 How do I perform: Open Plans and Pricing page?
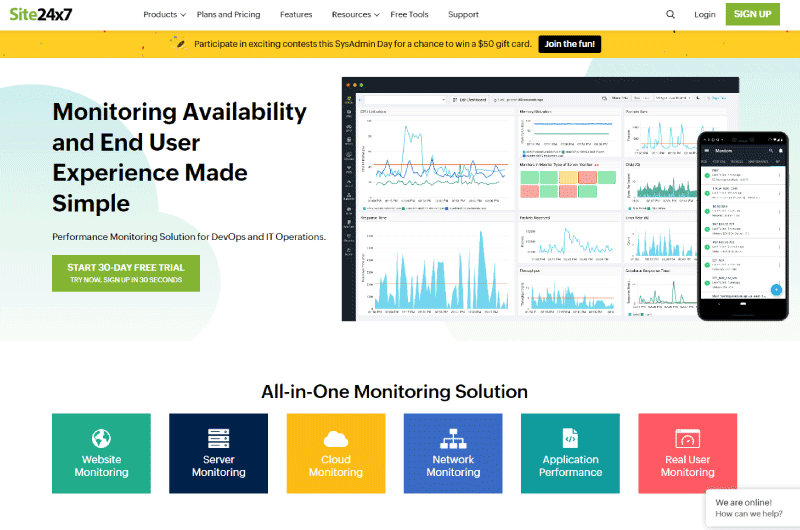[x=229, y=14]
